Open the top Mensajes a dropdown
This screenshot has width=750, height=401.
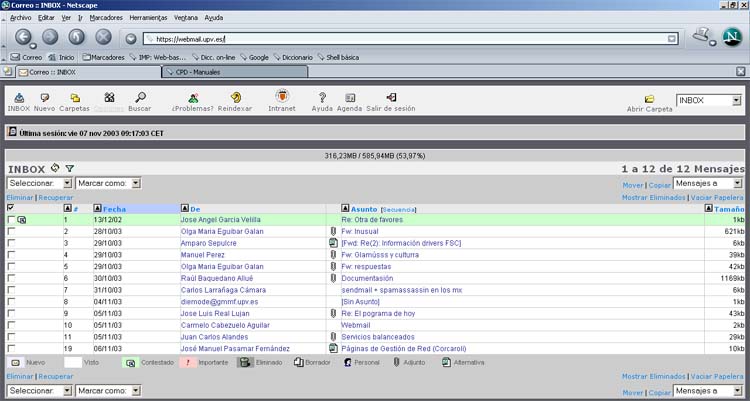tap(708, 183)
